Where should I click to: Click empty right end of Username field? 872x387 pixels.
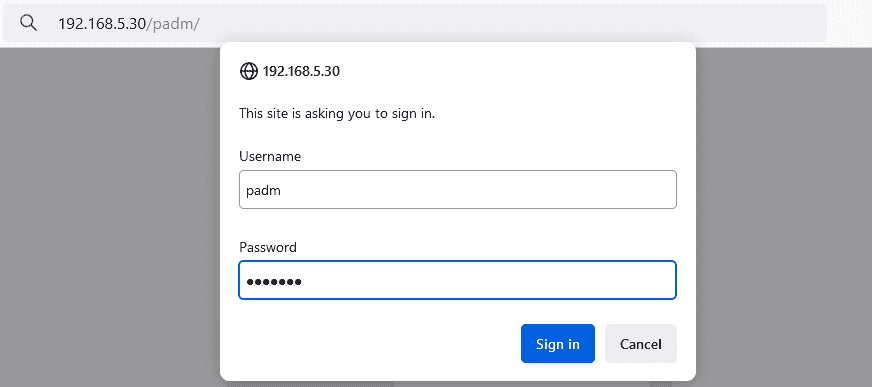[x=612, y=190]
